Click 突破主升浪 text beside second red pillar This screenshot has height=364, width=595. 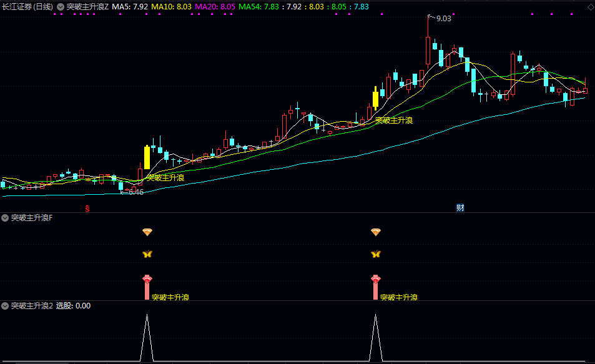click(x=399, y=297)
